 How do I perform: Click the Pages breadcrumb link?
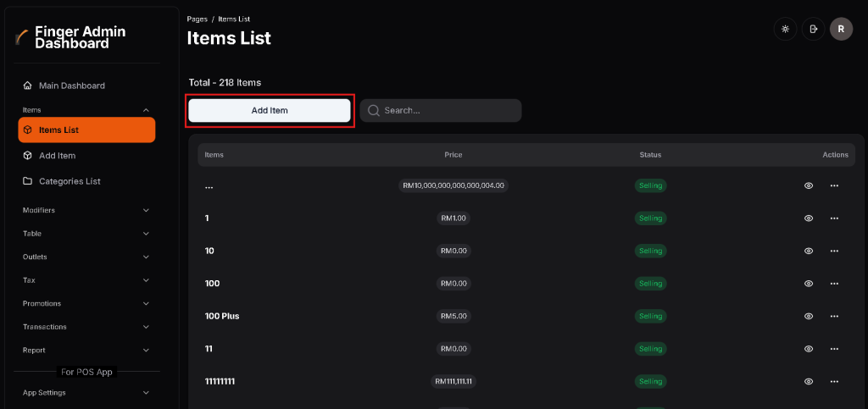pos(198,19)
